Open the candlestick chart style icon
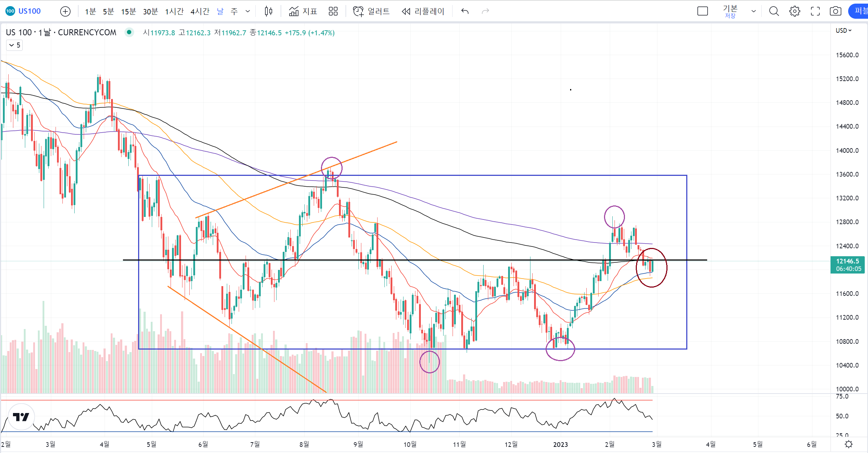The image size is (868, 453). [268, 12]
